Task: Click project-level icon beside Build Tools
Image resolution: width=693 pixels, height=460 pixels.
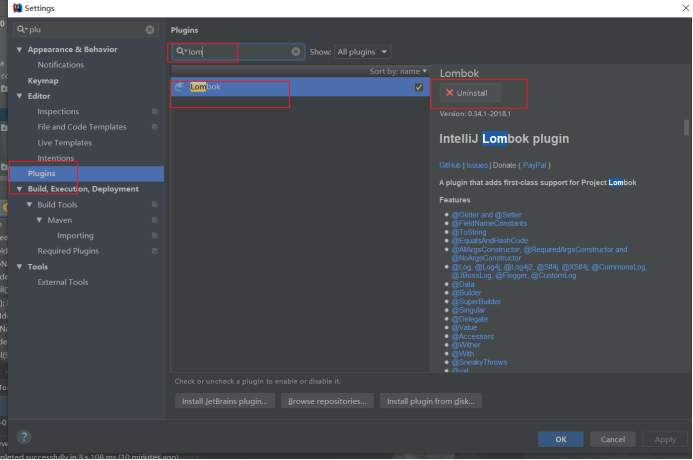Action: pyautogui.click(x=155, y=205)
